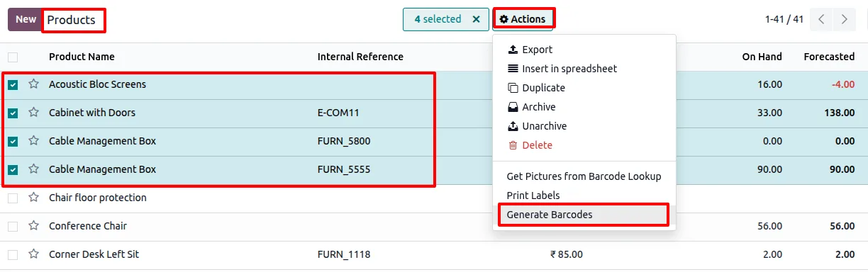Uncheck the checkbox for FURN_5555 row
868x272 pixels.
(x=13, y=170)
